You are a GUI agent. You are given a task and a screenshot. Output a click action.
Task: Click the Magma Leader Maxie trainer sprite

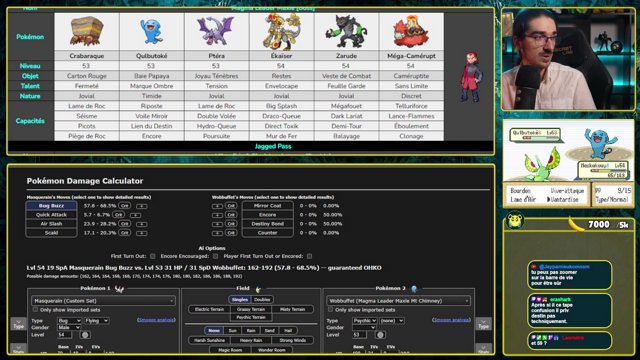coord(471,77)
